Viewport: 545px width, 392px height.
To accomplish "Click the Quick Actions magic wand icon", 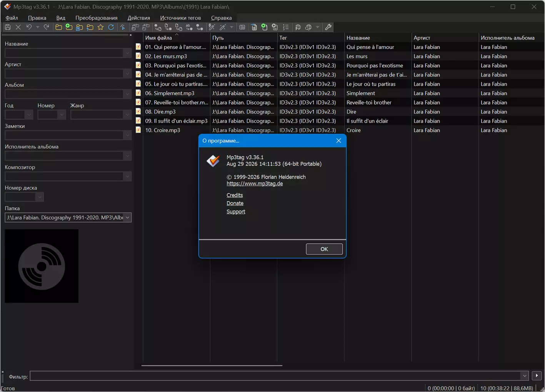I will point(222,27).
